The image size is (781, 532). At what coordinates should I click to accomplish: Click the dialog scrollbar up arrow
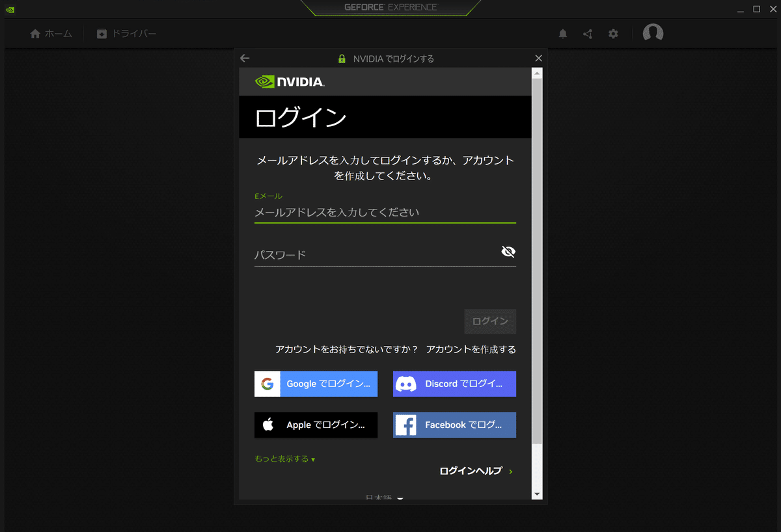537,73
